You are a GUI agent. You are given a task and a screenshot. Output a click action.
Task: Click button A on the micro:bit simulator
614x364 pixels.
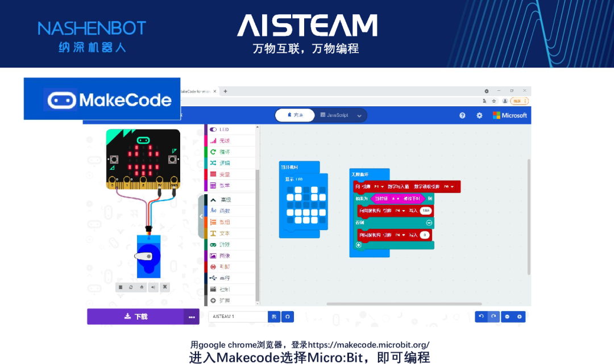[x=114, y=159]
